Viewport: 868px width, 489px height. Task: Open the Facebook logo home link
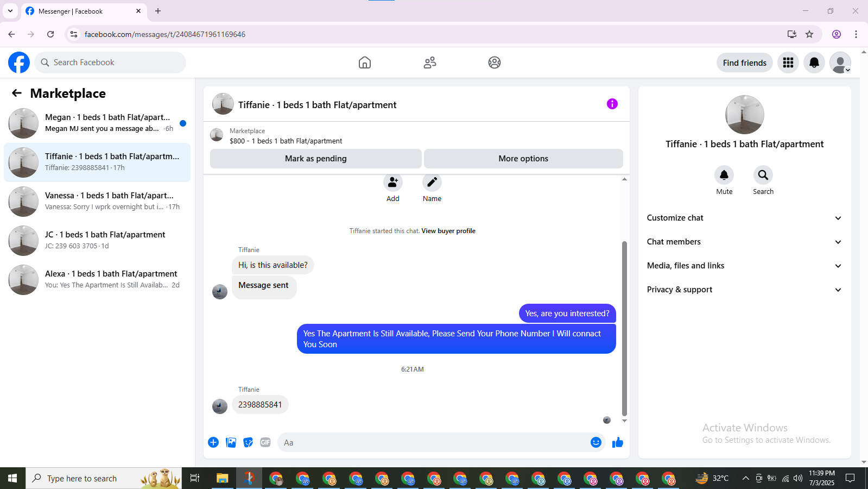coord(19,62)
